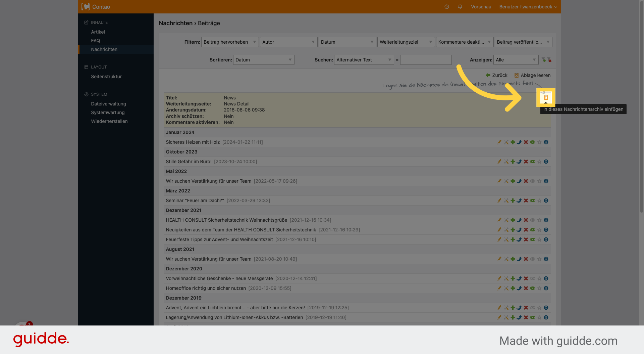Open Artikel in sidebar
Viewport: 644px width, 354px height.
click(x=98, y=32)
